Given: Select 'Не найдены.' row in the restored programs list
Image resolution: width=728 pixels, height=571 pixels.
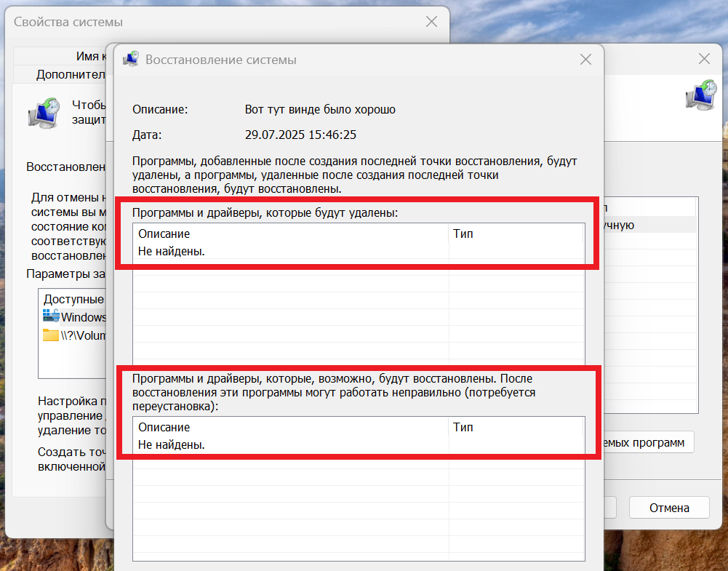Looking at the screenshot, I should [x=359, y=444].
